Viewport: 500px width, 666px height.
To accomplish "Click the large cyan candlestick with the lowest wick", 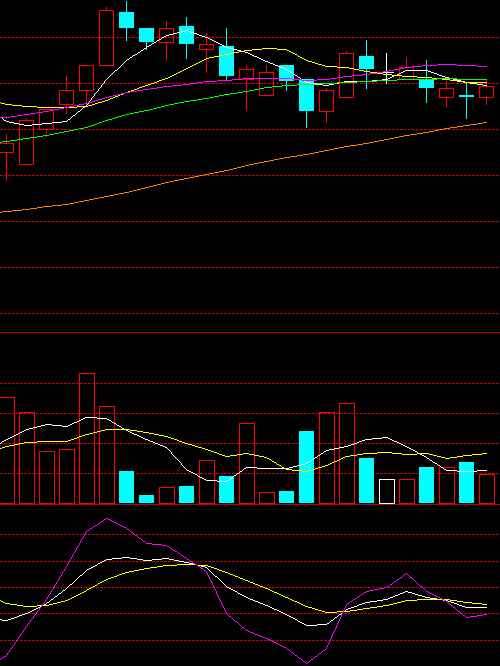I will pos(307,103).
